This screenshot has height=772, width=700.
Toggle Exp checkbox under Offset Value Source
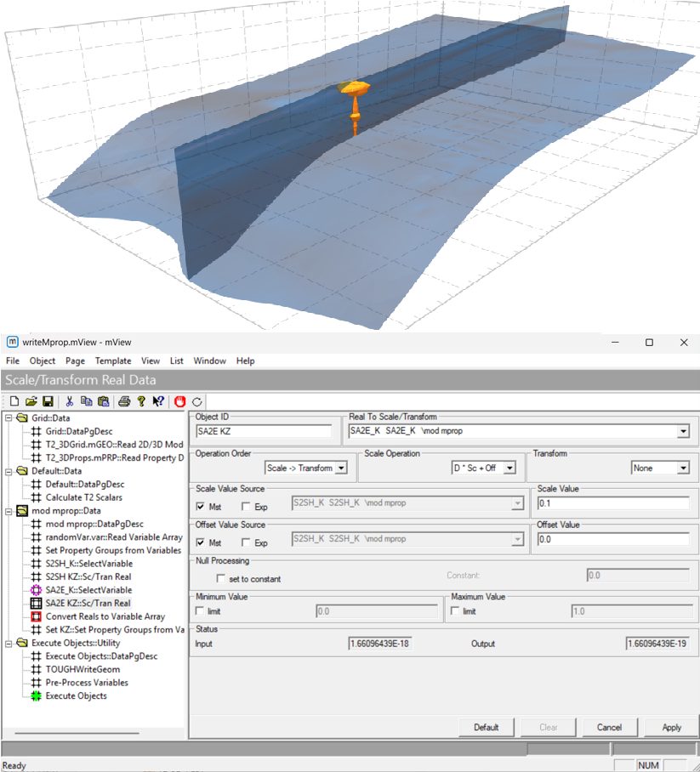coord(245,542)
